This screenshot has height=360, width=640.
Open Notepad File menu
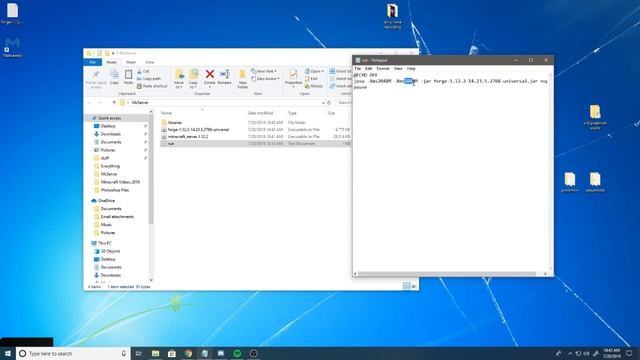(358, 69)
